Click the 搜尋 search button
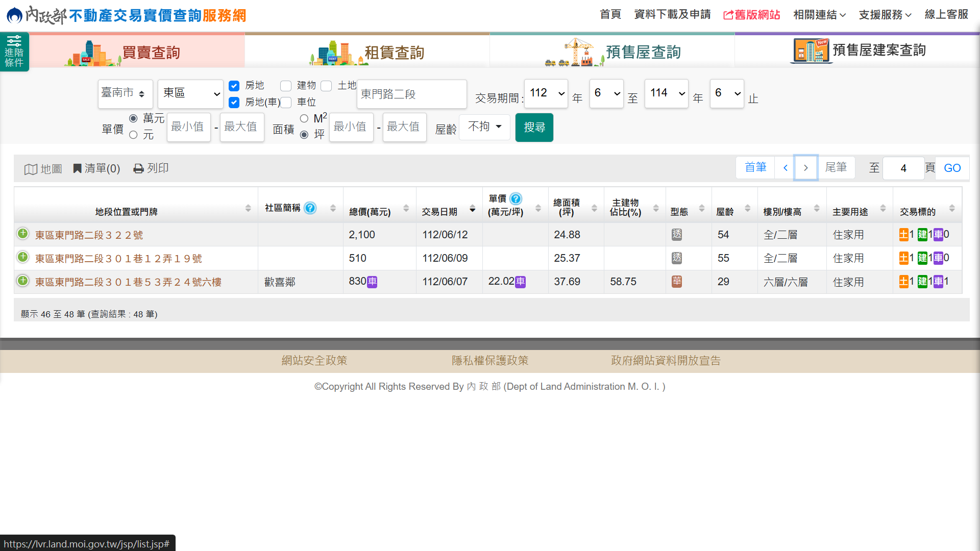The width and height of the screenshot is (980, 551). point(534,128)
